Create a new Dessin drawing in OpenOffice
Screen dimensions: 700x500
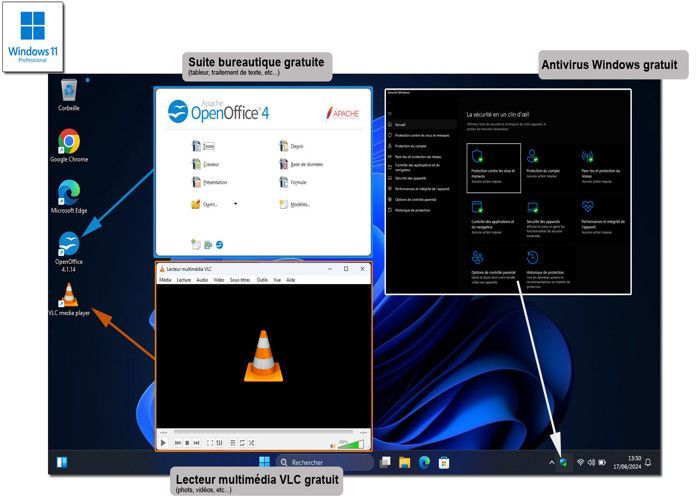(x=291, y=146)
